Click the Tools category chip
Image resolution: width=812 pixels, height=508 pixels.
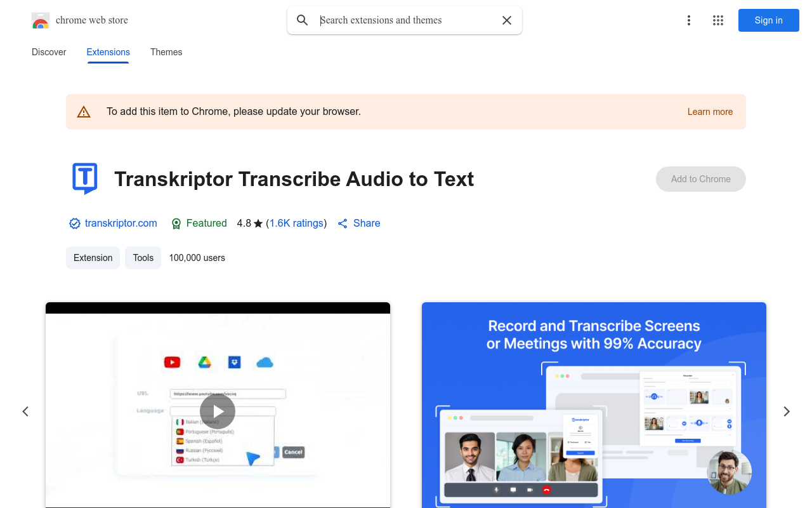click(x=143, y=258)
